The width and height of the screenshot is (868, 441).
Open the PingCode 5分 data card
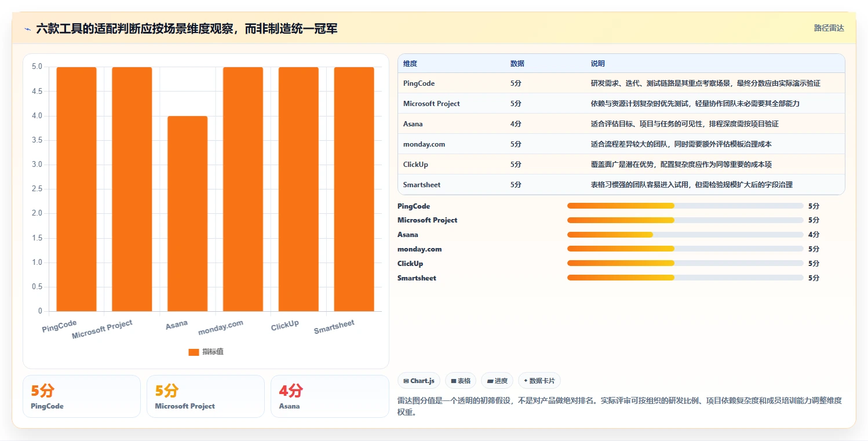coord(82,396)
